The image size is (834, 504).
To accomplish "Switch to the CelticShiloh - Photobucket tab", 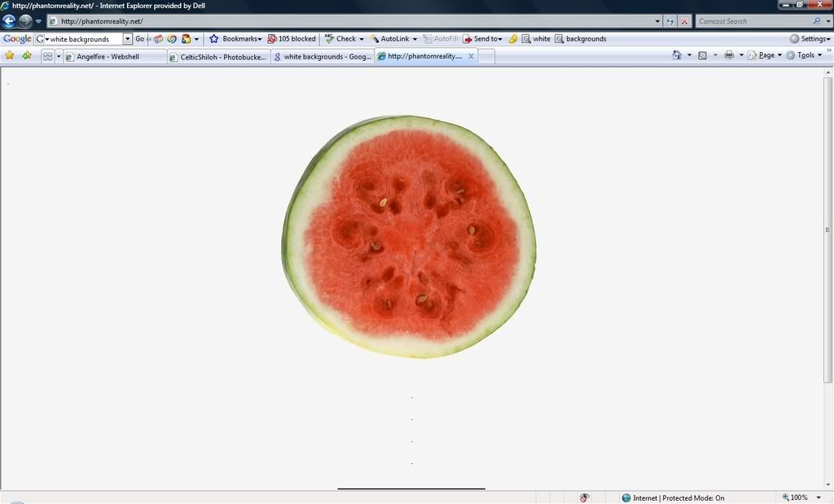I will tap(218, 57).
